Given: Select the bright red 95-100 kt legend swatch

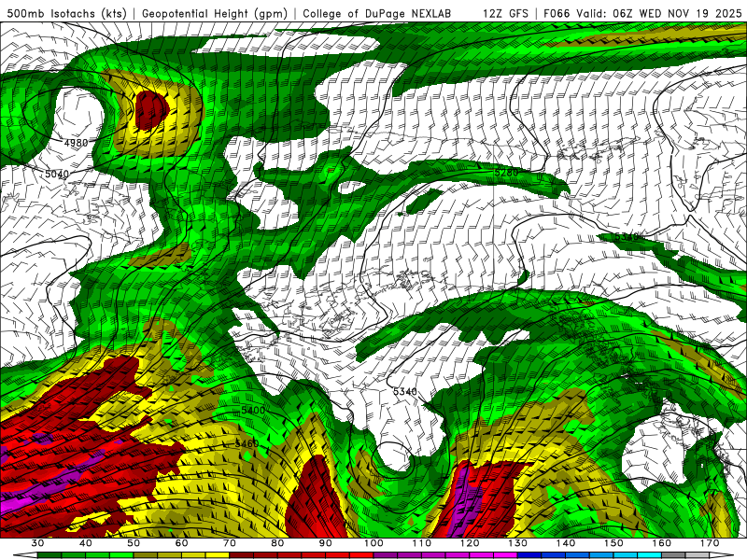Looking at the screenshot, I should [x=361, y=555].
